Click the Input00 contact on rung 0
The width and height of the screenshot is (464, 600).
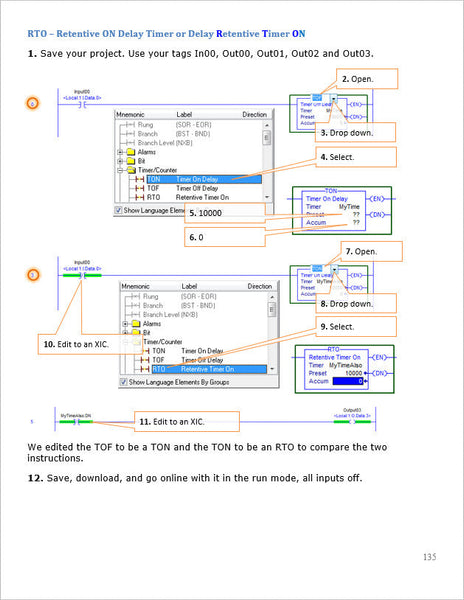click(x=82, y=104)
